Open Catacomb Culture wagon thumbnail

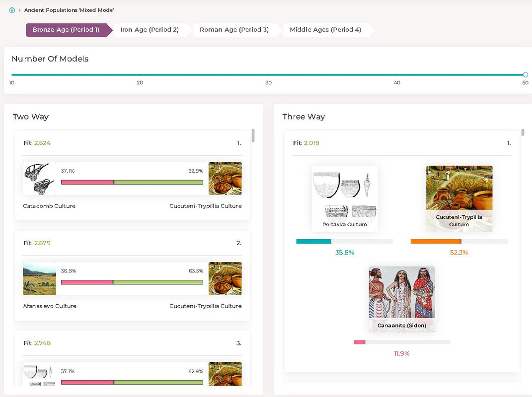(x=39, y=179)
